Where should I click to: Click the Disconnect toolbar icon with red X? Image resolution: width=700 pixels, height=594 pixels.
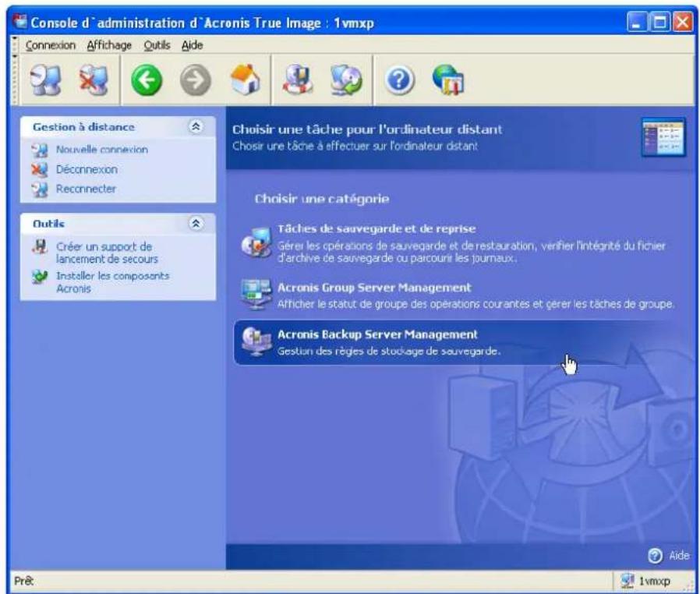pyautogui.click(x=94, y=80)
